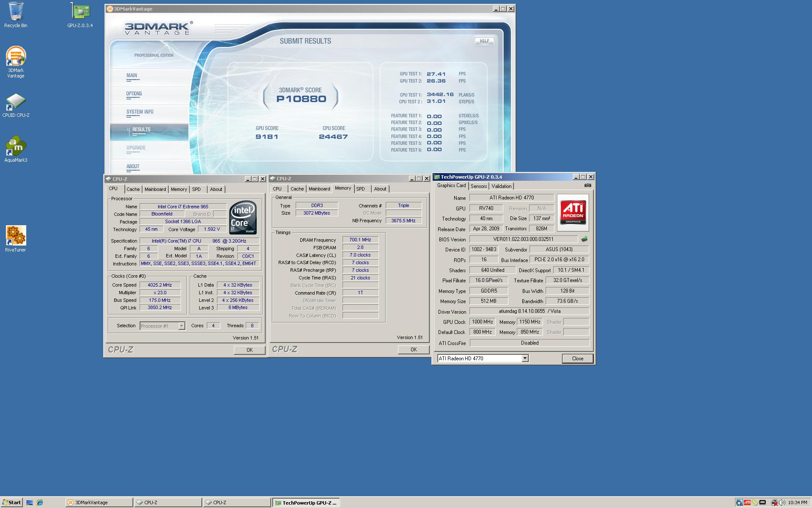The image size is (812, 508).
Task: Click the Core Speed 4025.2 MHz field
Action: tap(160, 285)
